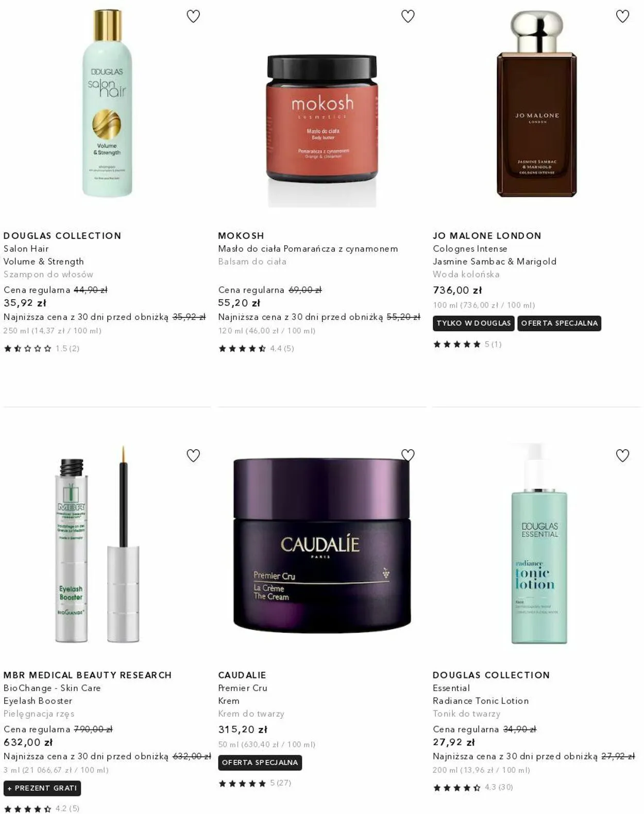Open Caudalie five-star rating with 27 reviews
This screenshot has height=814, width=644.
pyautogui.click(x=255, y=783)
